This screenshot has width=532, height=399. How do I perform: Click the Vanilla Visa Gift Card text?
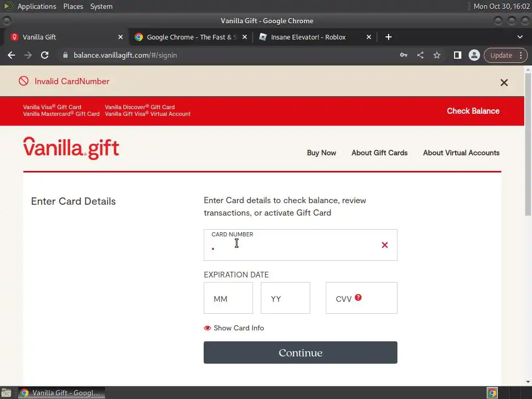point(52,107)
